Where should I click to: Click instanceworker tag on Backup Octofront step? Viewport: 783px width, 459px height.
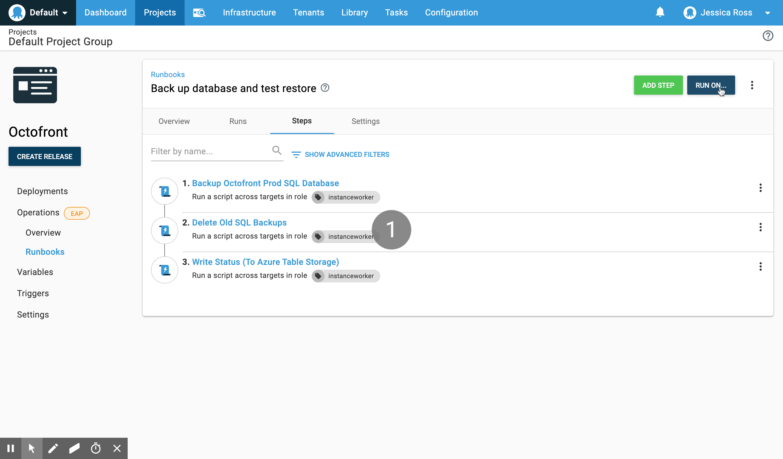click(346, 197)
